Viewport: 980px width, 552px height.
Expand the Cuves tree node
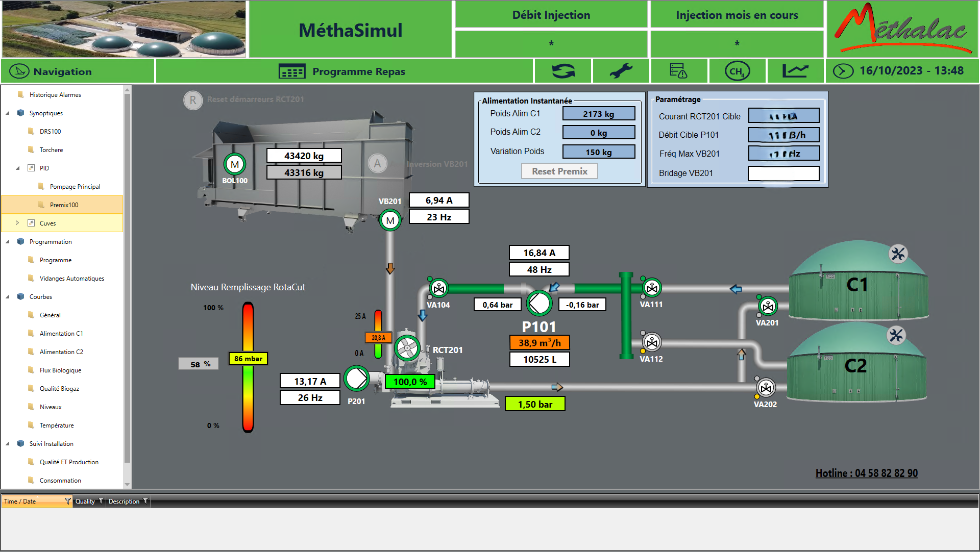(17, 223)
